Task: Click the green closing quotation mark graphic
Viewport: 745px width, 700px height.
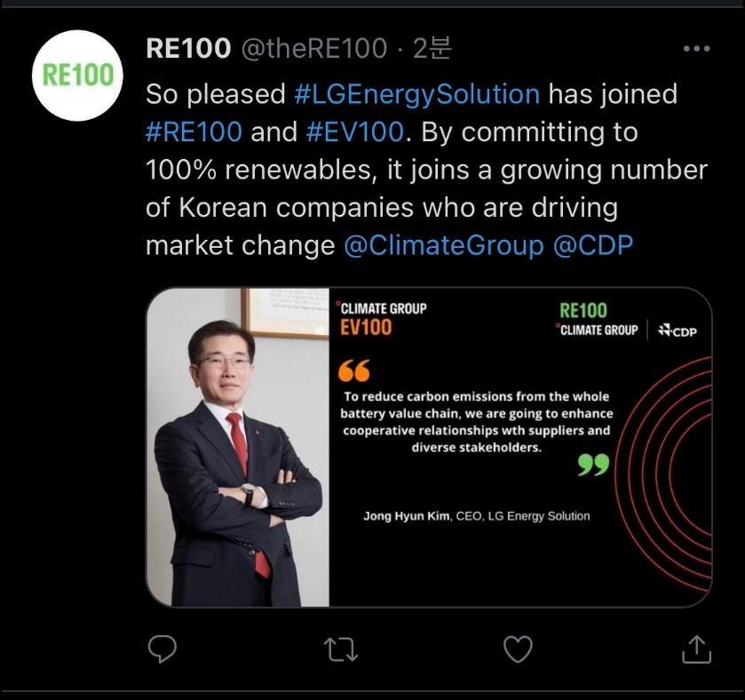Action: [593, 465]
